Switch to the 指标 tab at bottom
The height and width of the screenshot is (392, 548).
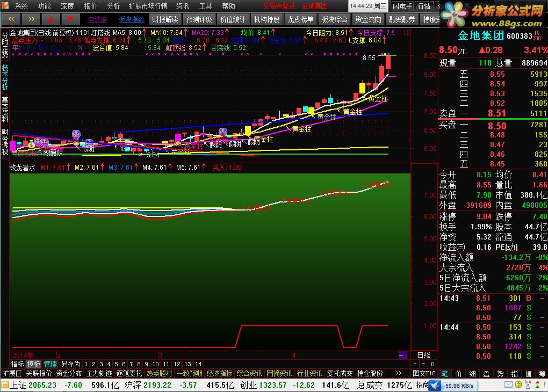point(18,364)
